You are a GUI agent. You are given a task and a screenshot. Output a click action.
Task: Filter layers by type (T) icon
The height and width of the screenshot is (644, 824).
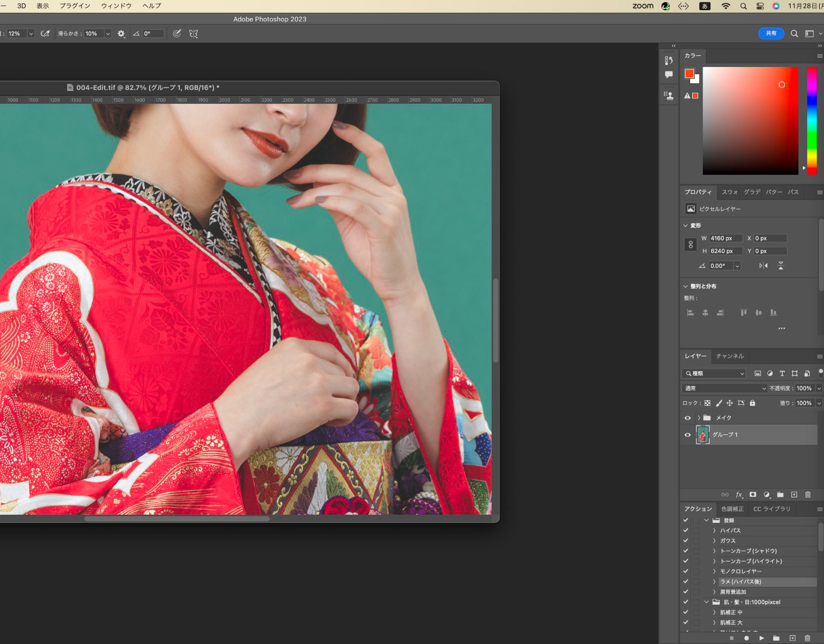click(782, 373)
